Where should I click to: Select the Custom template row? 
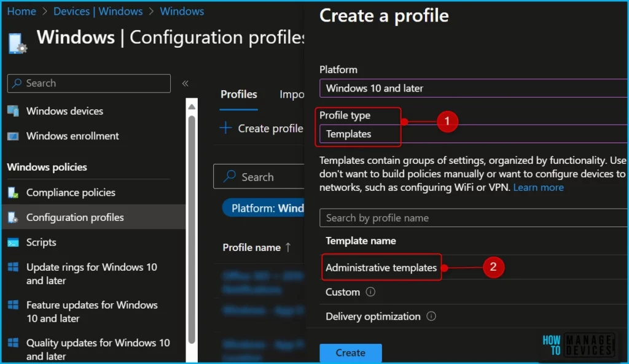click(x=474, y=292)
